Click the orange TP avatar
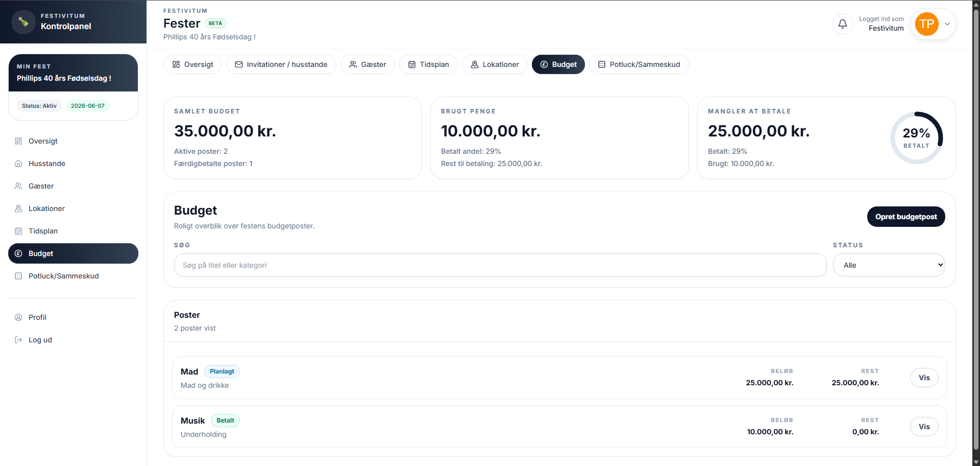Viewport: 980px width, 466px height. (926, 24)
